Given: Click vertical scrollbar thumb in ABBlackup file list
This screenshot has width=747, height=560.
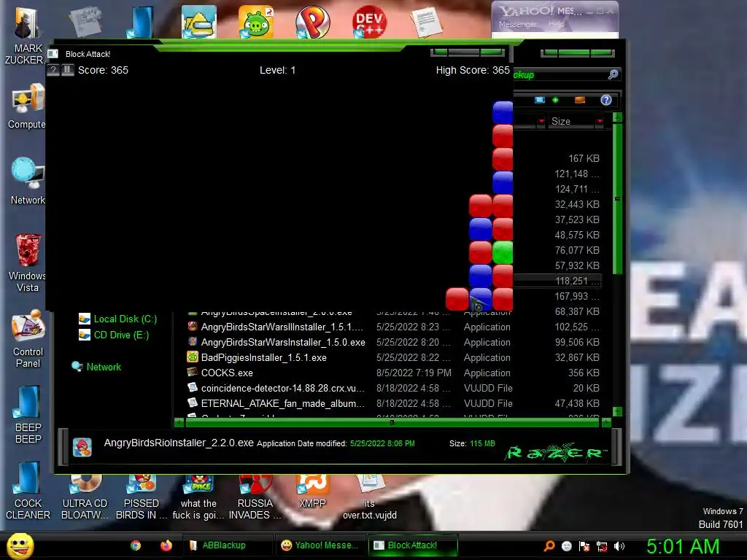Looking at the screenshot, I should (x=617, y=198).
